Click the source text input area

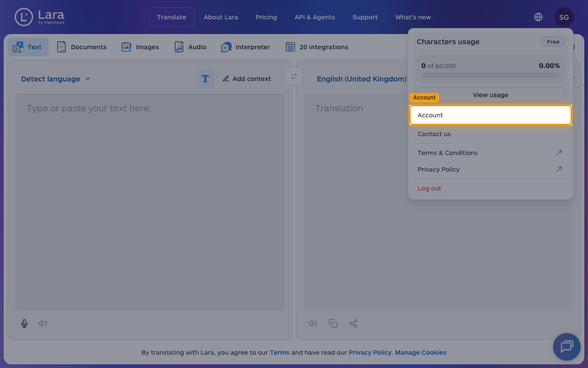pyautogui.click(x=150, y=202)
